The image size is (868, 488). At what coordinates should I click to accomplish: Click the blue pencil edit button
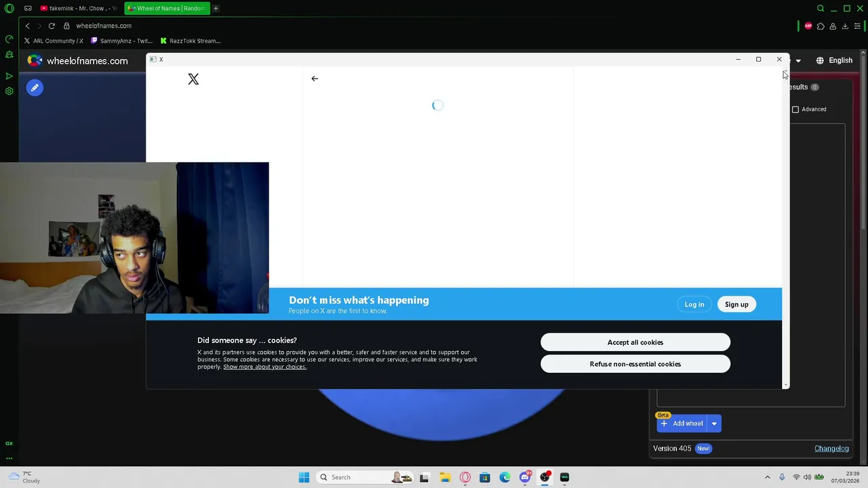pyautogui.click(x=35, y=87)
